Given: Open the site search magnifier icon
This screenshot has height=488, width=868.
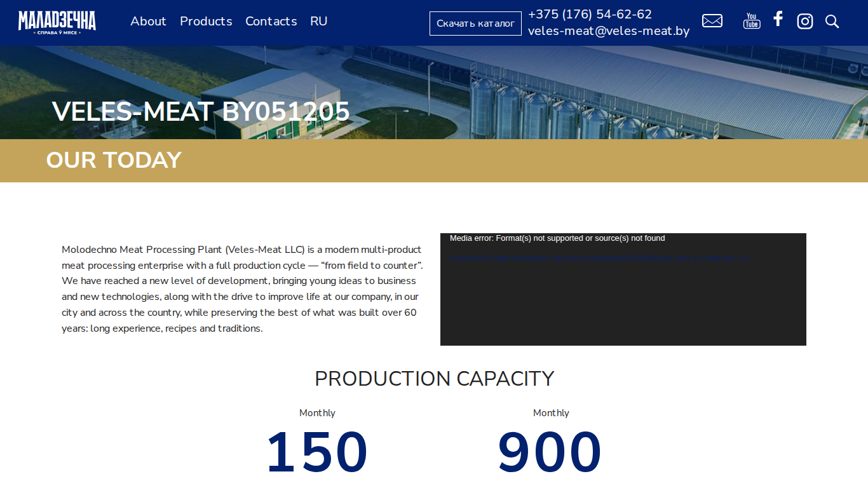Looking at the screenshot, I should click(832, 22).
